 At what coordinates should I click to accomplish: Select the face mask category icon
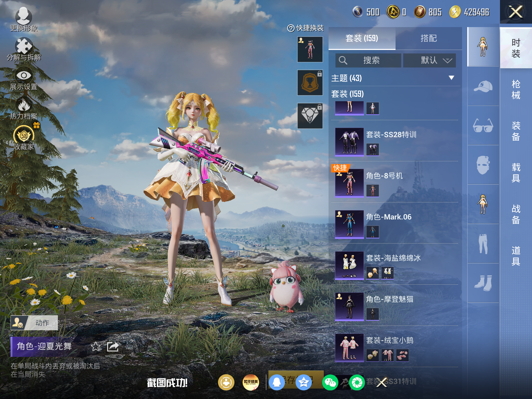click(483, 165)
